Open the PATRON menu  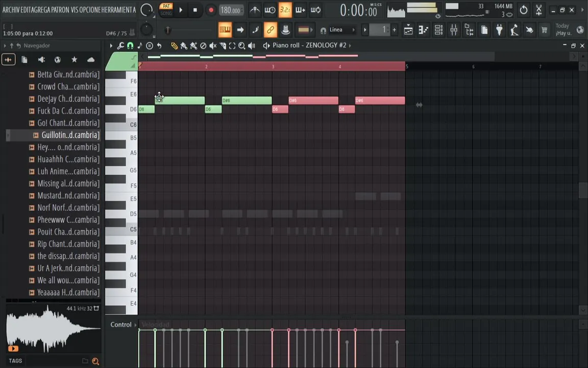tap(60, 10)
